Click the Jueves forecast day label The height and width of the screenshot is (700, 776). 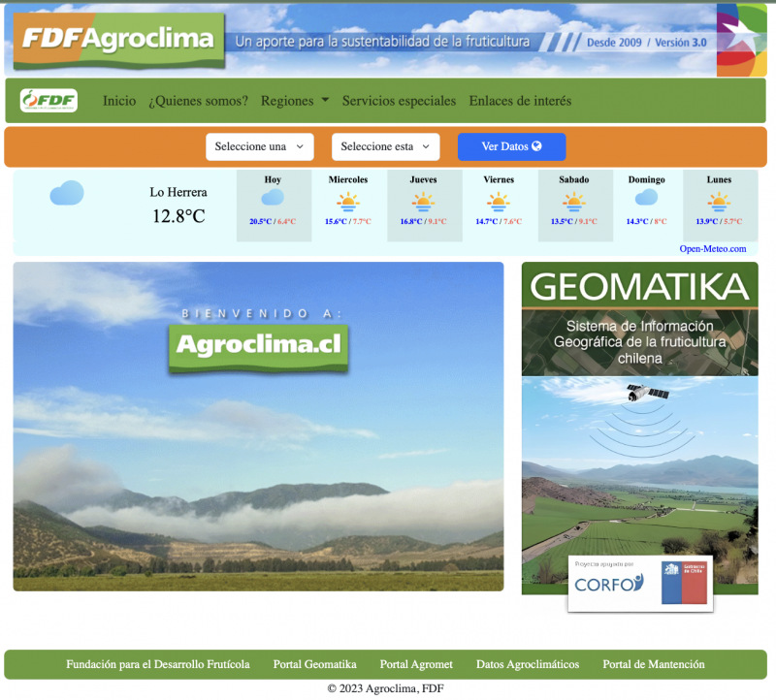pos(423,179)
